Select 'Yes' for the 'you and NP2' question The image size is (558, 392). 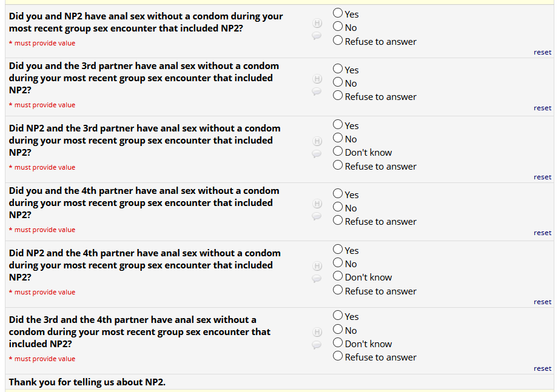pyautogui.click(x=338, y=13)
